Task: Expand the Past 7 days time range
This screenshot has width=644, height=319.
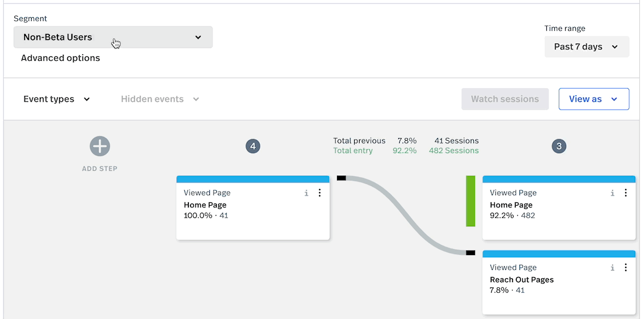Action: 587,47
